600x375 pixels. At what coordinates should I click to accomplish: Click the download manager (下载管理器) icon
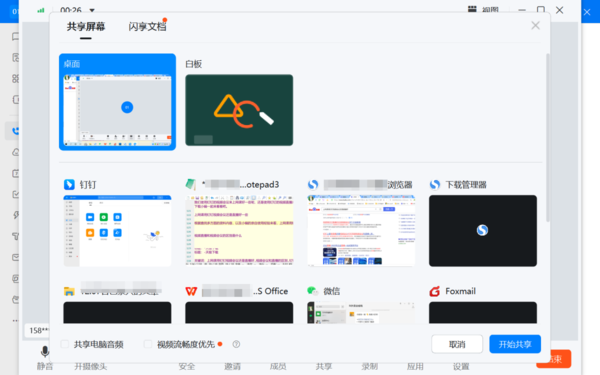point(435,185)
